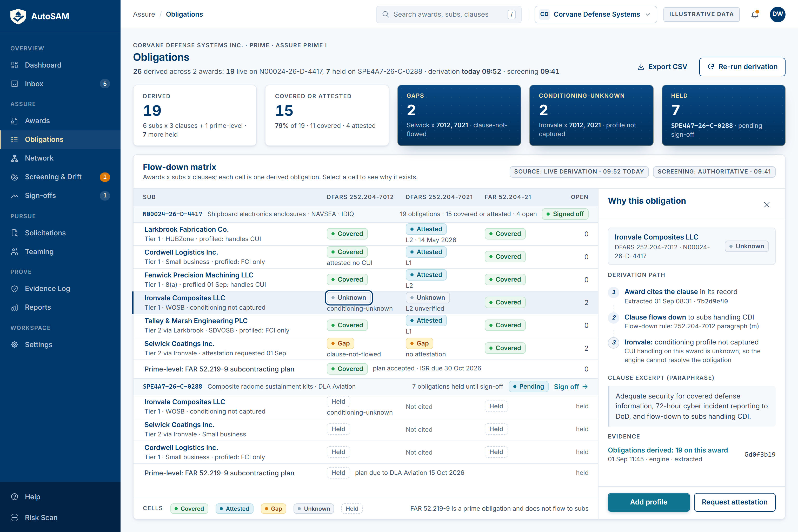
Task: Click the Export CSV download icon
Action: click(x=641, y=67)
